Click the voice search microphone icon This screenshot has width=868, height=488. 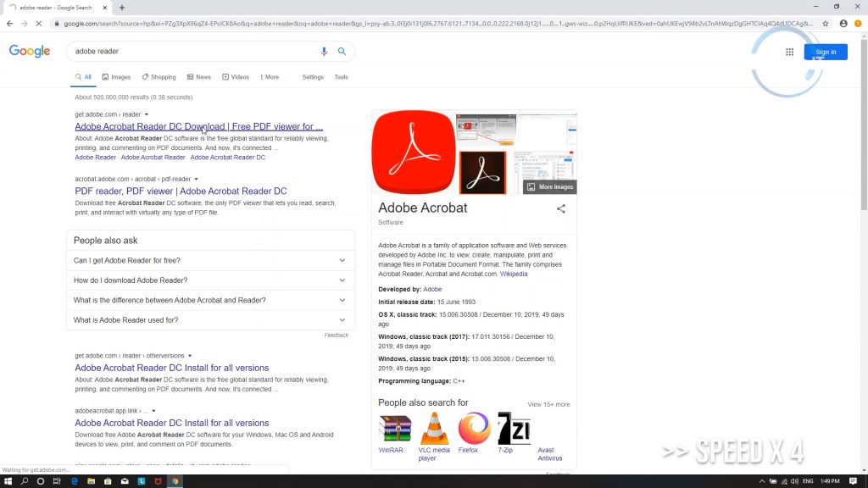[x=324, y=52]
